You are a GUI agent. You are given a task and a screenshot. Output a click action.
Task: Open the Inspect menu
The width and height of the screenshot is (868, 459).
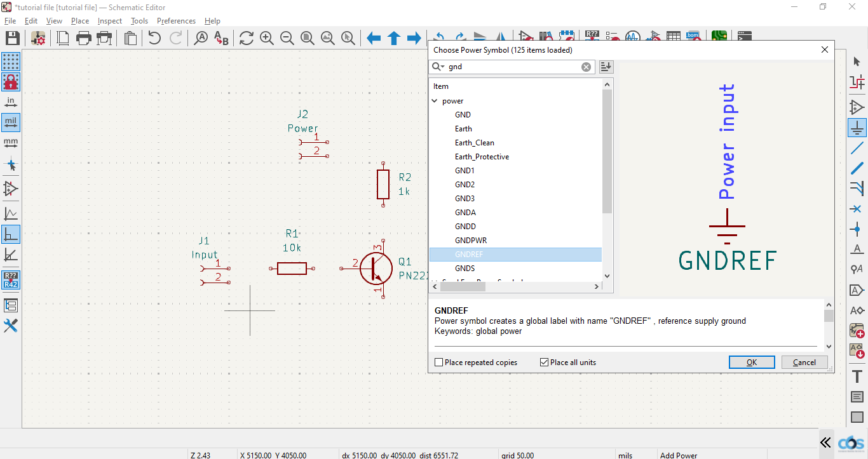coord(109,21)
